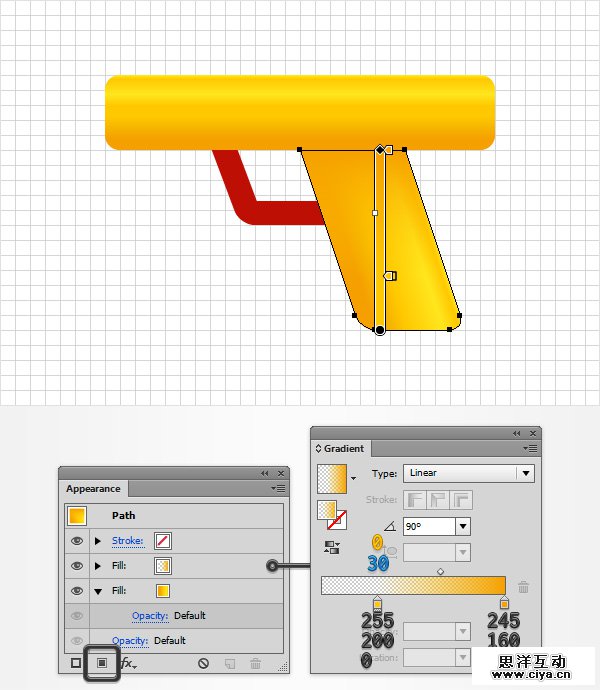The image size is (600, 690).
Task: Click Clear Appearance icon in Appearance panel
Action: click(203, 663)
